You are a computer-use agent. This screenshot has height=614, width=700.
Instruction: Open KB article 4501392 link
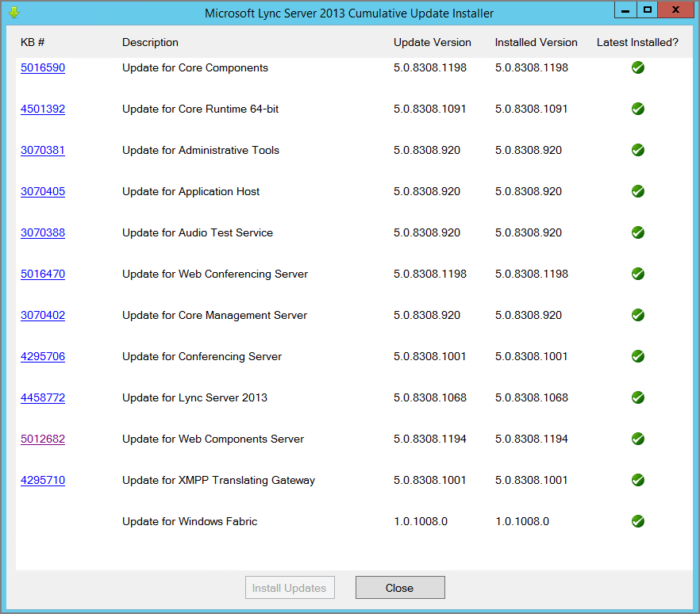coord(43,109)
